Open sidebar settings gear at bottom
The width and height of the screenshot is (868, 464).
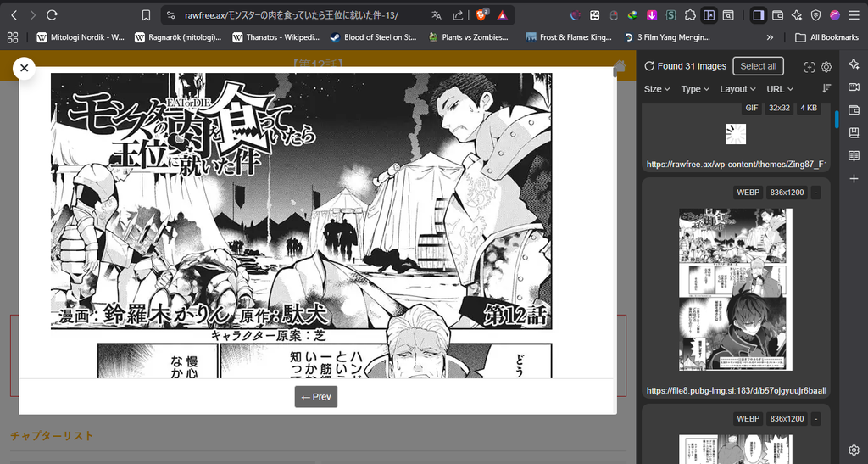tap(854, 450)
